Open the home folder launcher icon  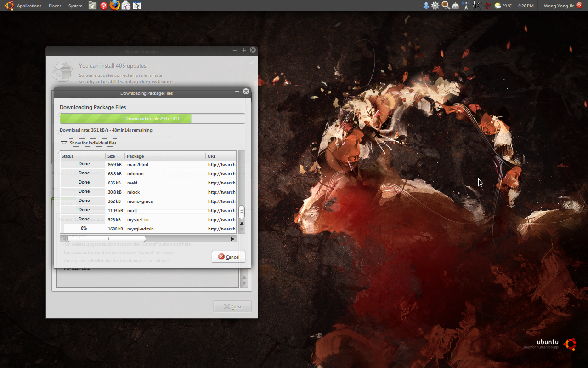[93, 6]
